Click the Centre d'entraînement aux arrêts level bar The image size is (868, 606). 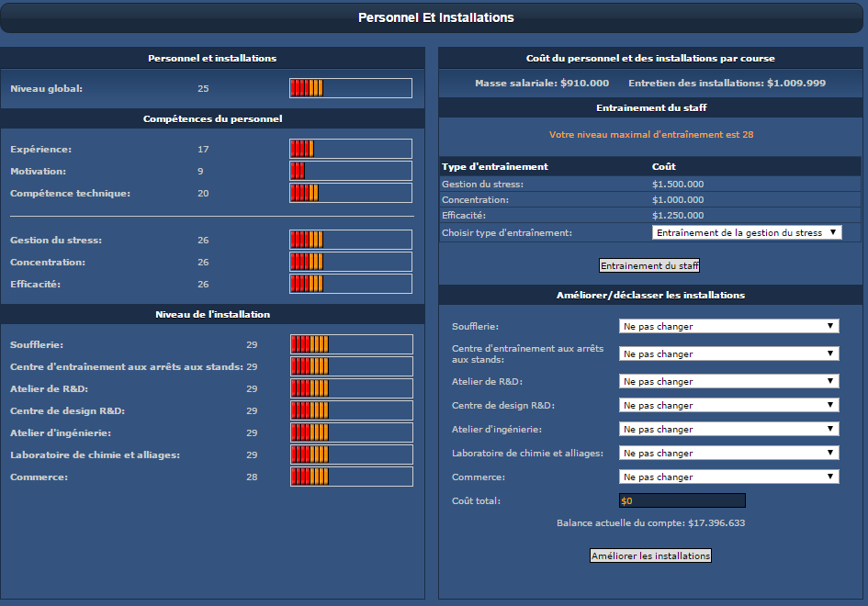[x=352, y=366]
